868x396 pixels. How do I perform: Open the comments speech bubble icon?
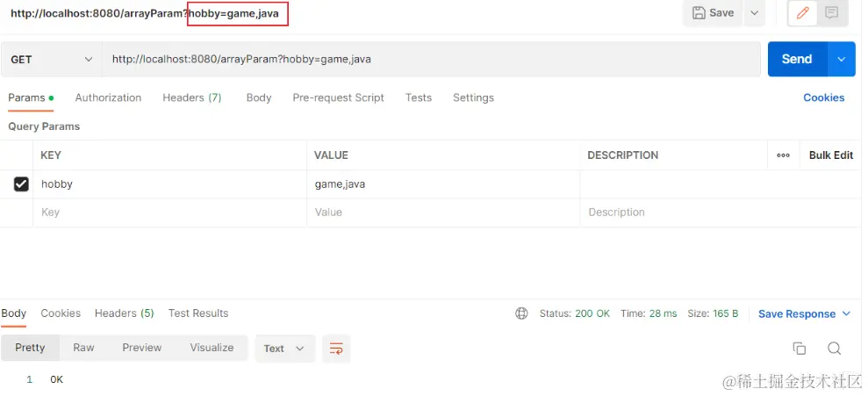tap(831, 13)
